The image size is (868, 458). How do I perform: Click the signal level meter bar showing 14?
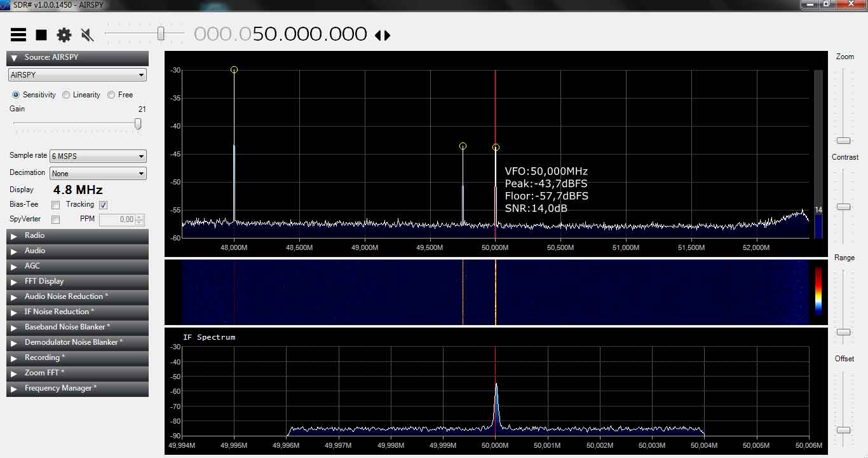tap(818, 155)
